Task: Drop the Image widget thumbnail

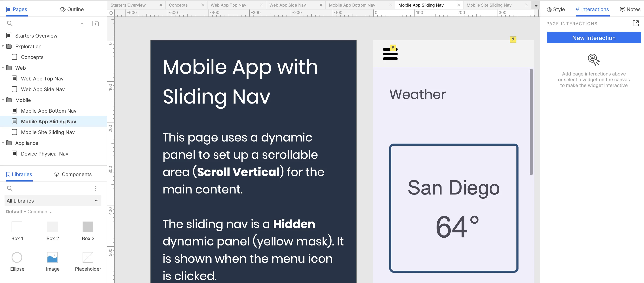Action: pos(52,257)
